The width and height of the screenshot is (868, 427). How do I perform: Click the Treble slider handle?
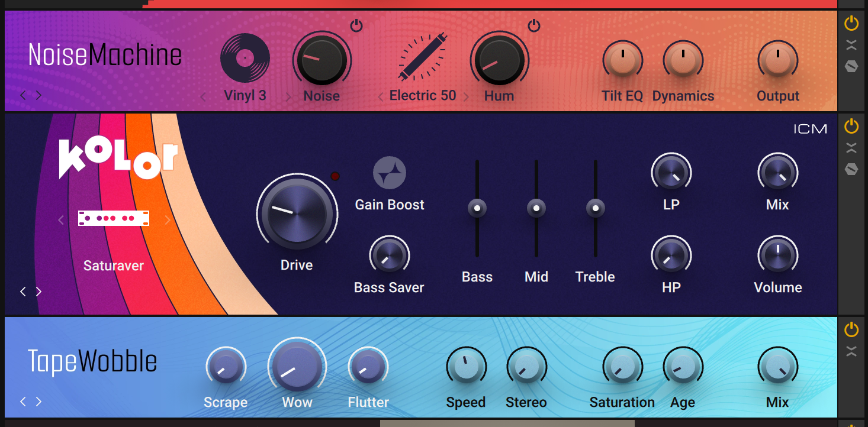pos(595,208)
